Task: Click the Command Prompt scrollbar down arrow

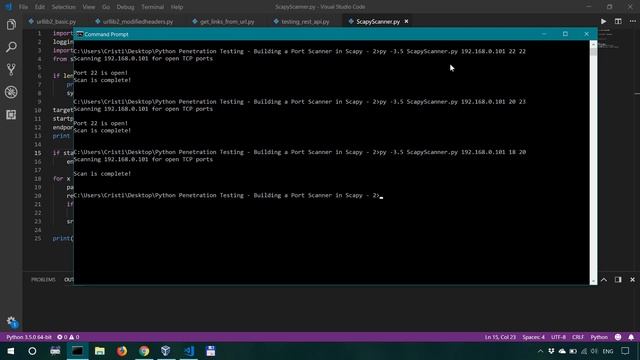Action: pyautogui.click(x=593, y=281)
